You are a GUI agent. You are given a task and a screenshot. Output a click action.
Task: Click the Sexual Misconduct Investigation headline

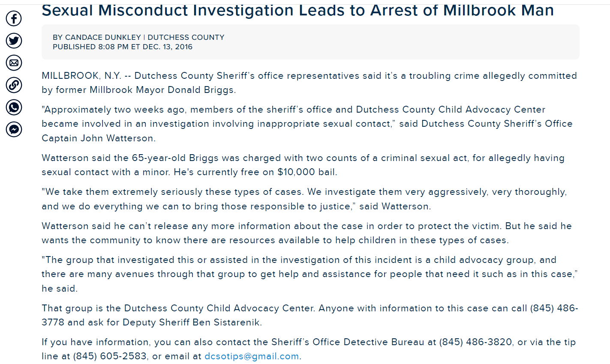point(297,10)
